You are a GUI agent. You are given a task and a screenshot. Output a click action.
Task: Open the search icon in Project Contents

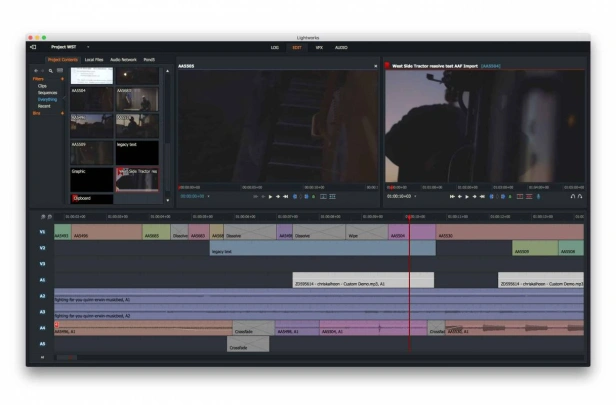click(x=51, y=71)
